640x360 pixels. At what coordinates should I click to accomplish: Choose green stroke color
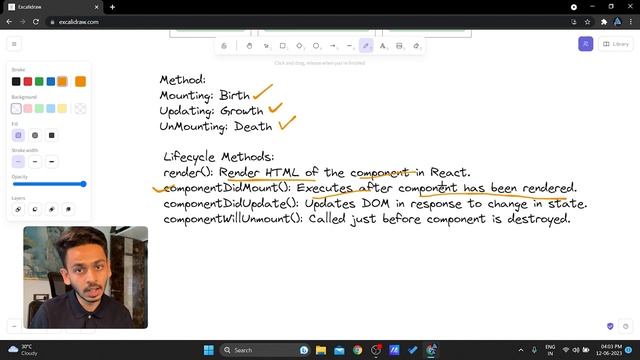tap(39, 82)
